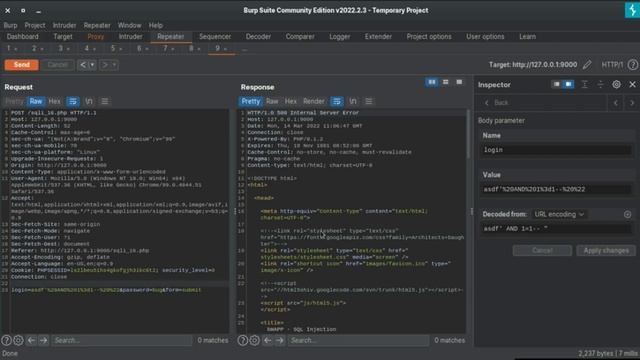Open the Project menu
640x360 pixels.
[35, 25]
